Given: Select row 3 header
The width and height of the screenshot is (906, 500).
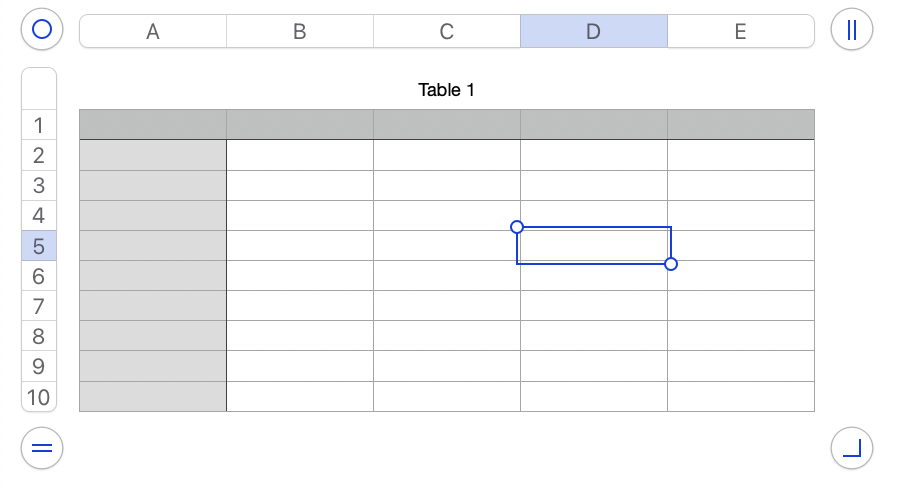Looking at the screenshot, I should (x=39, y=186).
